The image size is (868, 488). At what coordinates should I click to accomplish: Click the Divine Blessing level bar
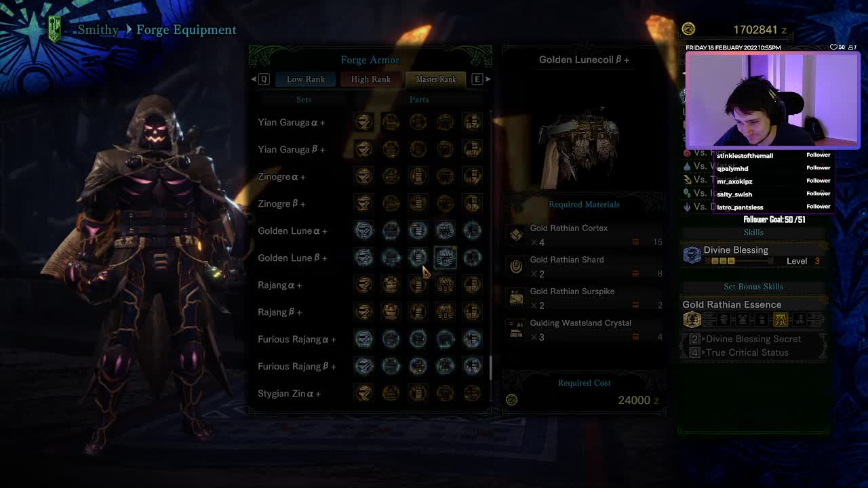tap(722, 261)
